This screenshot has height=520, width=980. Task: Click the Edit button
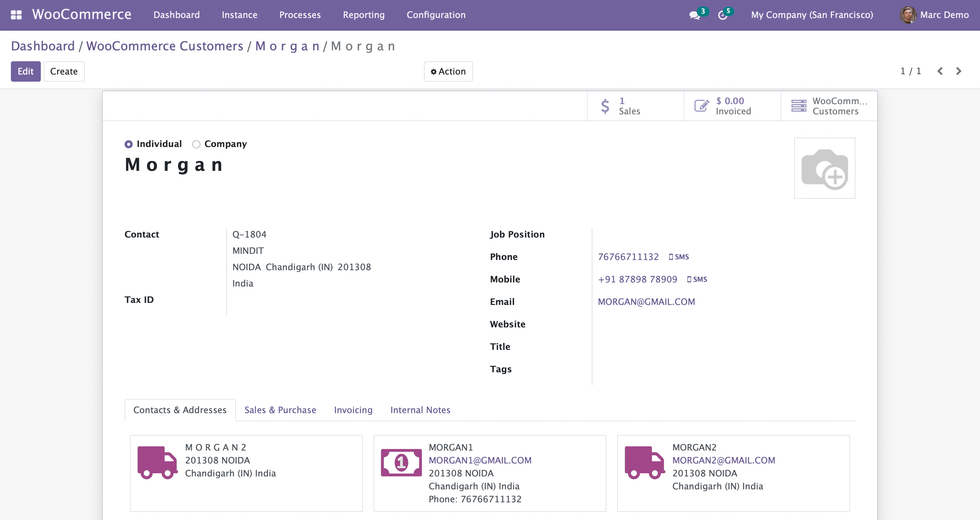26,71
